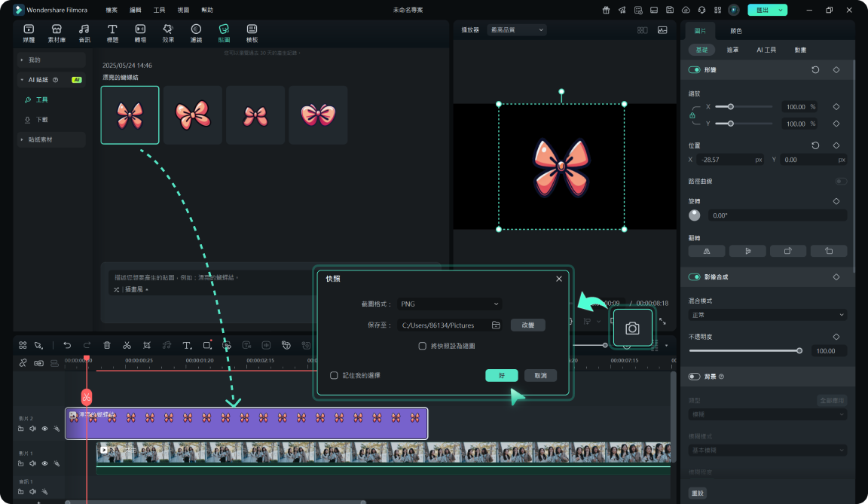868x504 pixels.
Task: Check 將快照設為縮圖 checkbox
Action: (x=423, y=346)
